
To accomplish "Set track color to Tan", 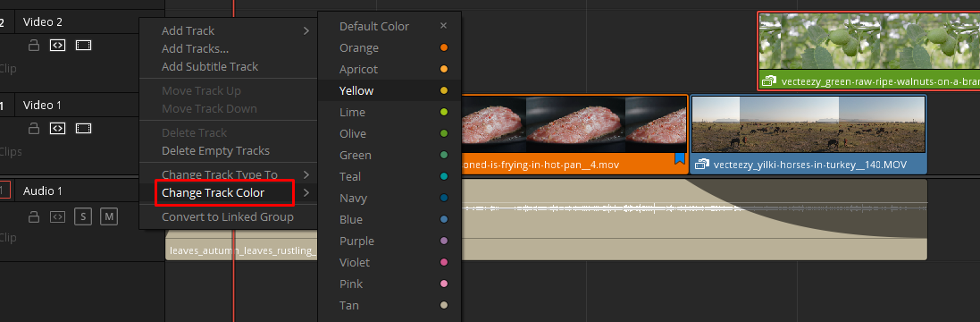I will 390,306.
